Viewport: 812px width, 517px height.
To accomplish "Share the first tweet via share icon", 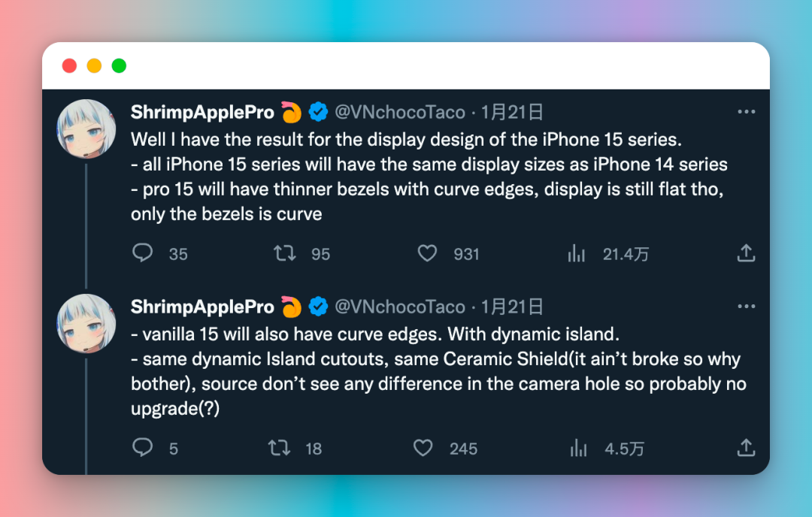I will coord(745,253).
